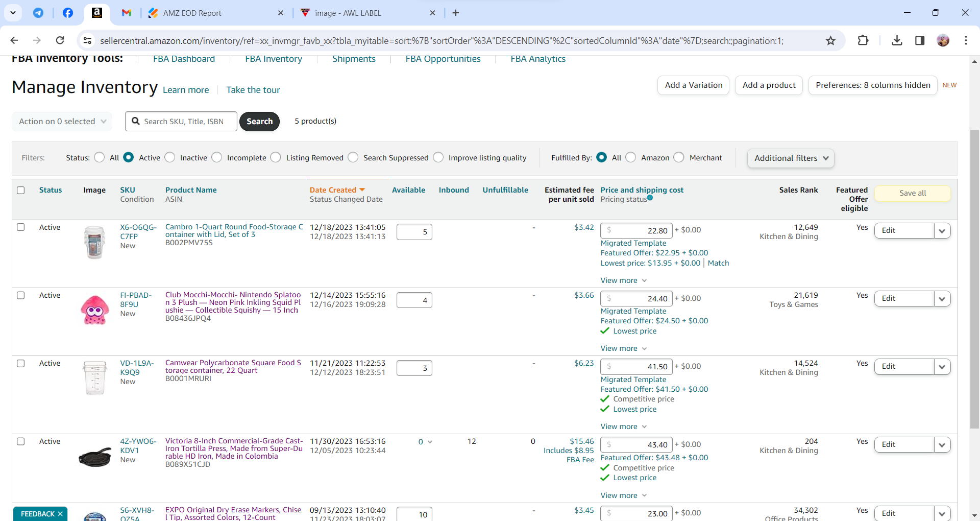Open the Telegram pinned tab
Screen dimensions: 980x521
coord(38,13)
